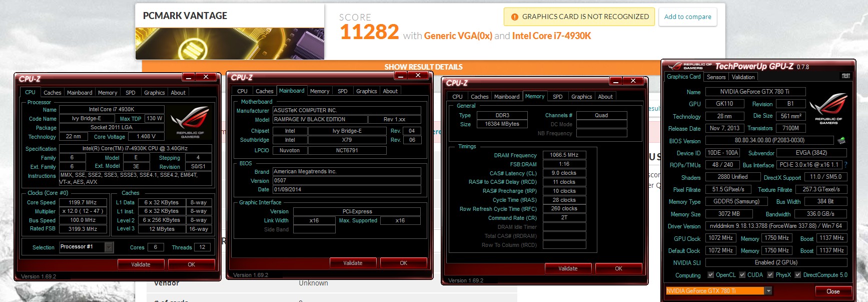Click the BIOS Version field 80.80.34.00.80
868x302 pixels.
click(x=769, y=141)
